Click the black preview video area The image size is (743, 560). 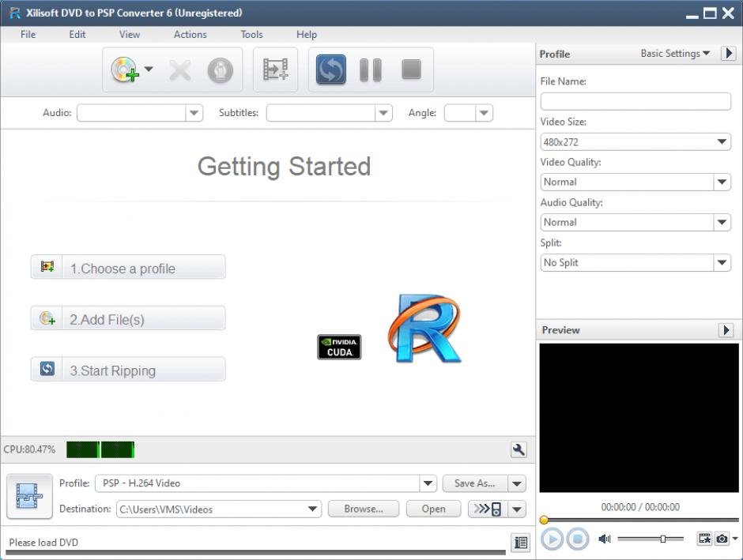pos(639,418)
